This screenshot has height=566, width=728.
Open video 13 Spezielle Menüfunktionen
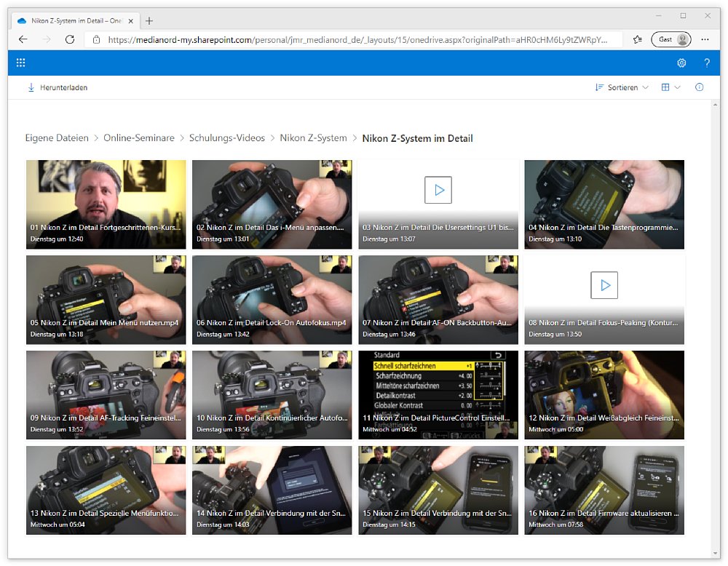[106, 490]
